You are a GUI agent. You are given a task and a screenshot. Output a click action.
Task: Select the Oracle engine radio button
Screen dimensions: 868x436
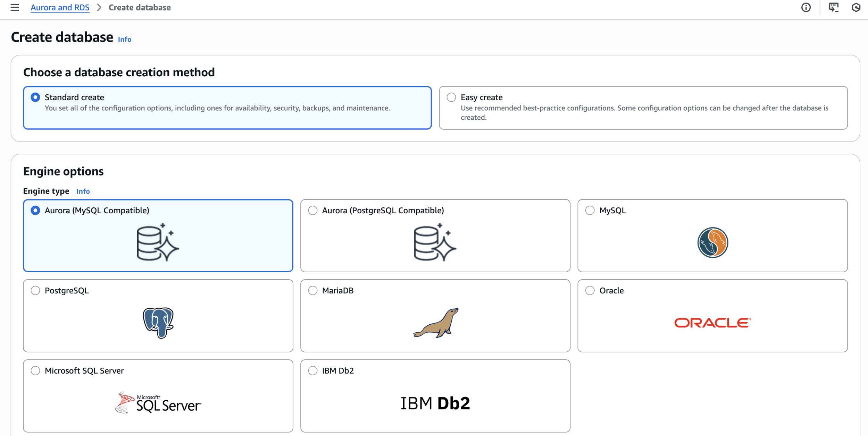tap(590, 290)
